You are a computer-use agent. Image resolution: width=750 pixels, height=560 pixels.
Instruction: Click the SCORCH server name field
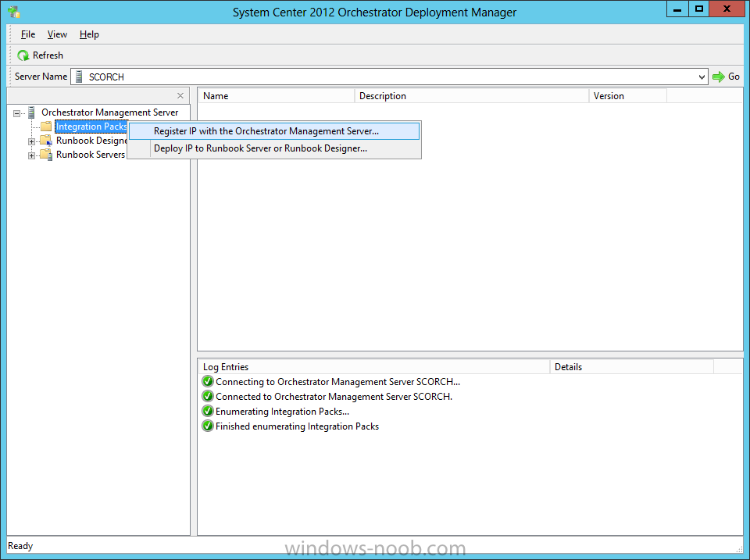[x=389, y=77]
